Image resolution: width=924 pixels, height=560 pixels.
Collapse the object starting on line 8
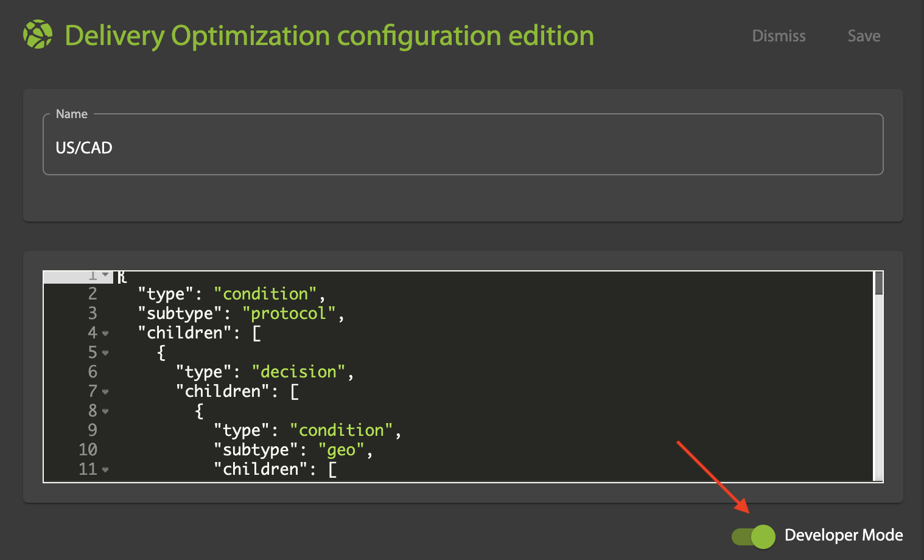pyautogui.click(x=105, y=411)
